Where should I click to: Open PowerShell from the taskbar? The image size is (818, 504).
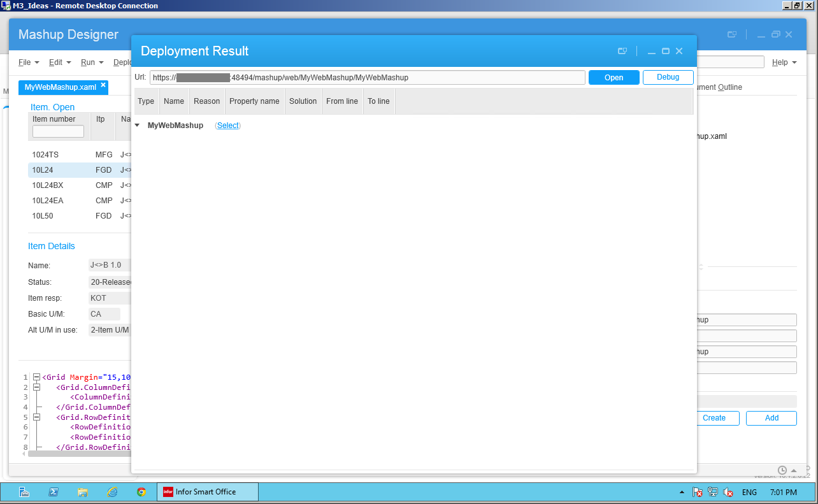tap(54, 492)
